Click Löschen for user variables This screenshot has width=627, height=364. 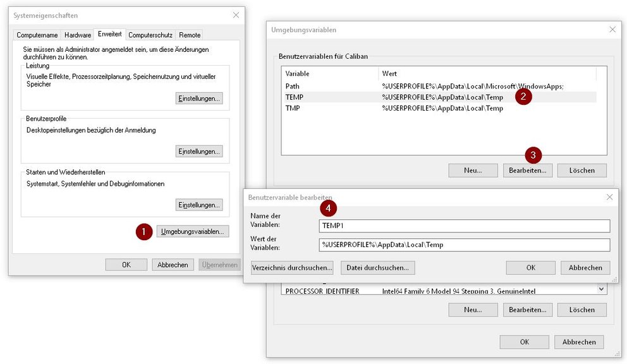[x=581, y=170]
